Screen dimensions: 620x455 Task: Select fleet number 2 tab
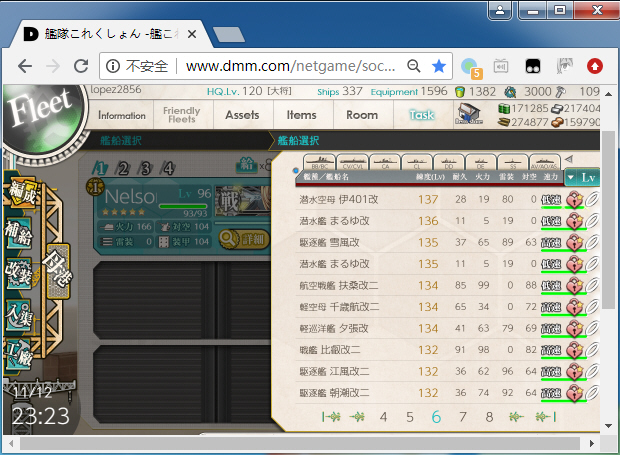tap(123, 168)
